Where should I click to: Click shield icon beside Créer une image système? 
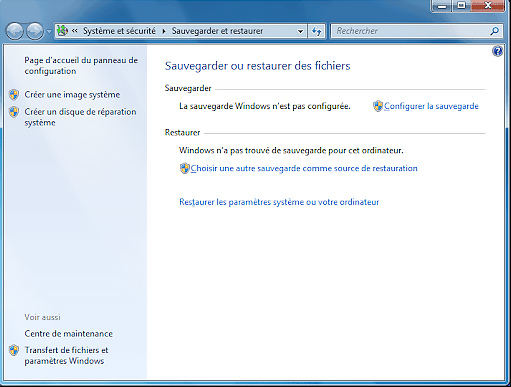point(14,95)
